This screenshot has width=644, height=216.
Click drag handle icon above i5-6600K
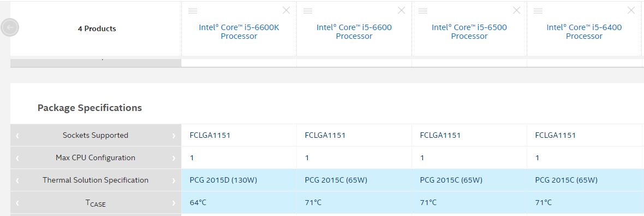pyautogui.click(x=193, y=11)
